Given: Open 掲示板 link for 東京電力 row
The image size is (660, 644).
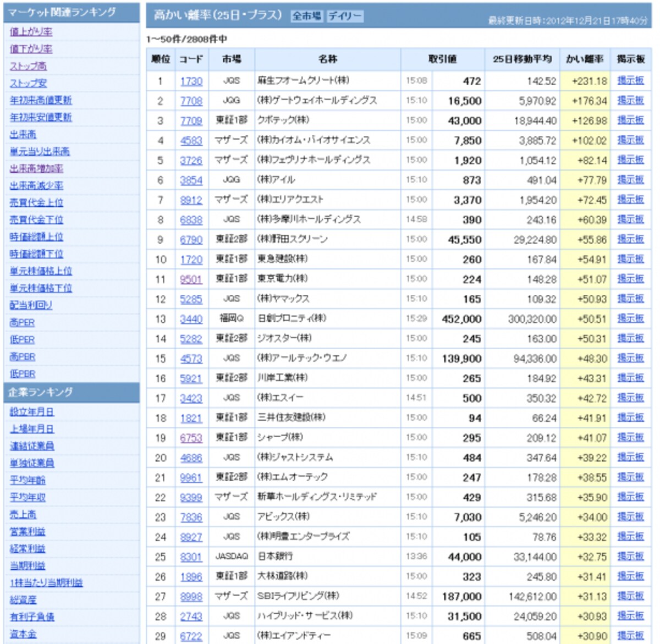Looking at the screenshot, I should pyautogui.click(x=630, y=279).
